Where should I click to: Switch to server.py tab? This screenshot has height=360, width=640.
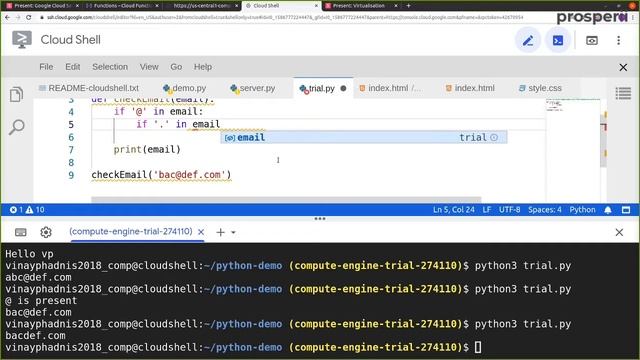point(253,88)
